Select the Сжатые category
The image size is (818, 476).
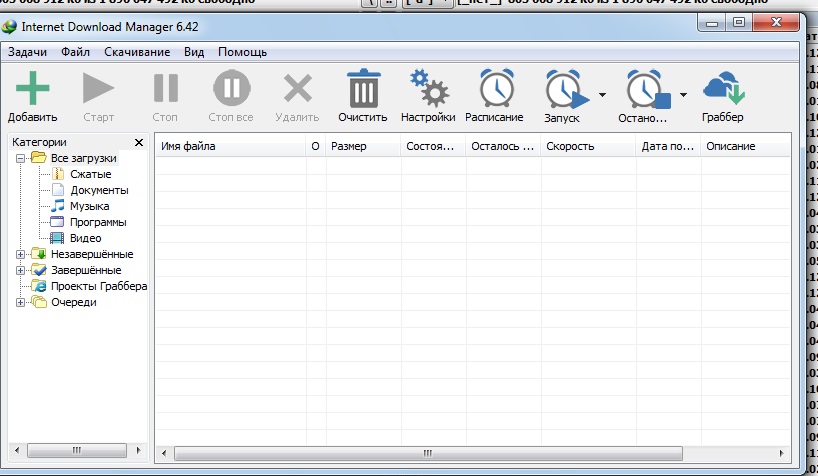pyautogui.click(x=91, y=174)
